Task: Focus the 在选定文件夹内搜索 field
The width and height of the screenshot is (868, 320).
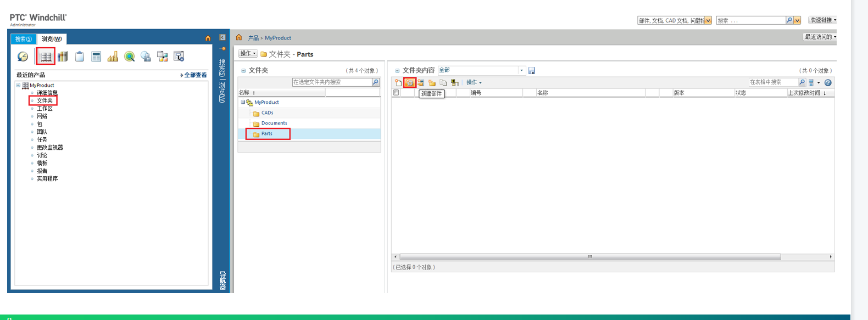Action: coord(332,82)
